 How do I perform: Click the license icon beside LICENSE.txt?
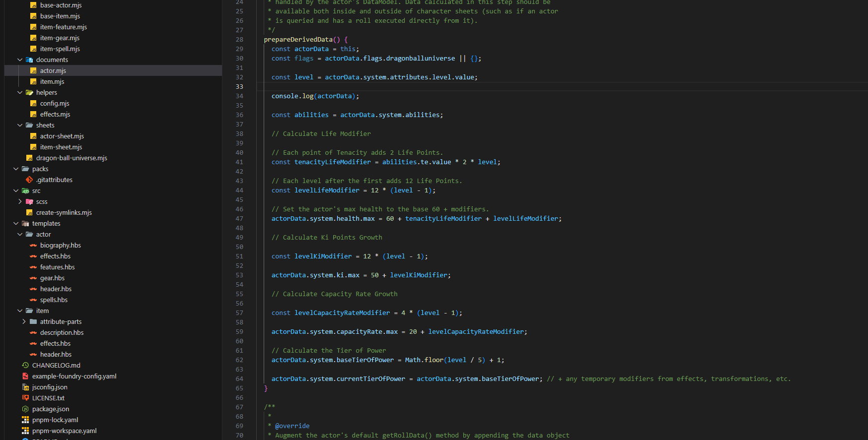coord(25,398)
